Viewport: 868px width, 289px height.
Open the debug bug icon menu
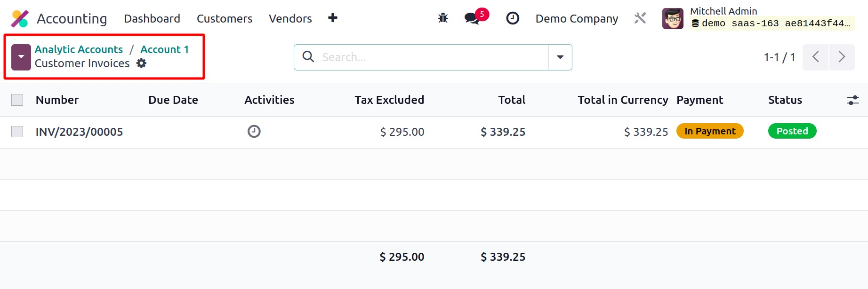pos(443,18)
